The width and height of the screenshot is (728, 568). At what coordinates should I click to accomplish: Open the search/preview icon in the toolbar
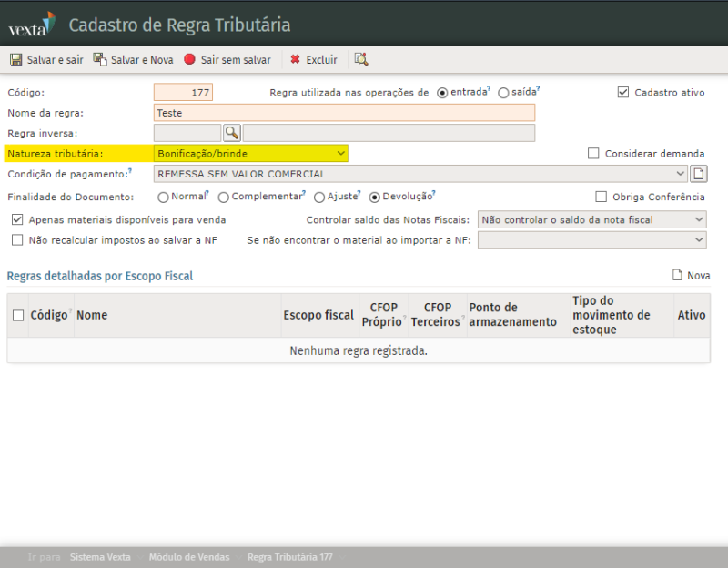[361, 60]
